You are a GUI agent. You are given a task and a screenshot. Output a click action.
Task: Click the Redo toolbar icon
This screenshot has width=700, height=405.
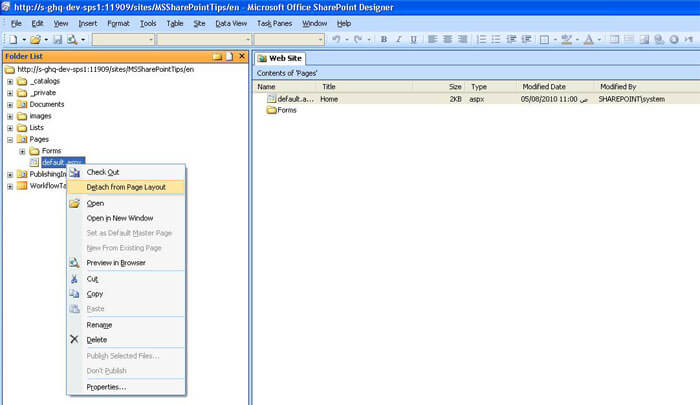(358, 39)
